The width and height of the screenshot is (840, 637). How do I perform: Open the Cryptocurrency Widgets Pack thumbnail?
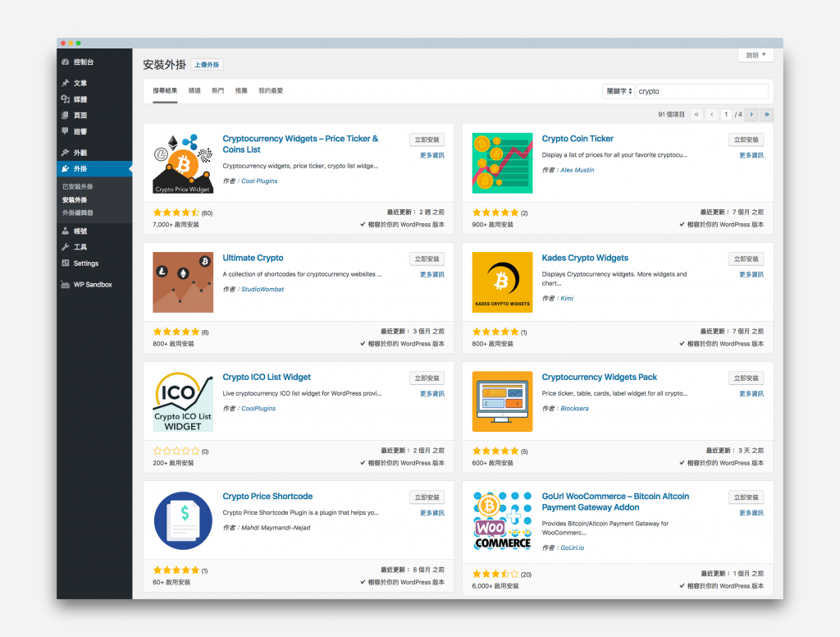pyautogui.click(x=502, y=401)
